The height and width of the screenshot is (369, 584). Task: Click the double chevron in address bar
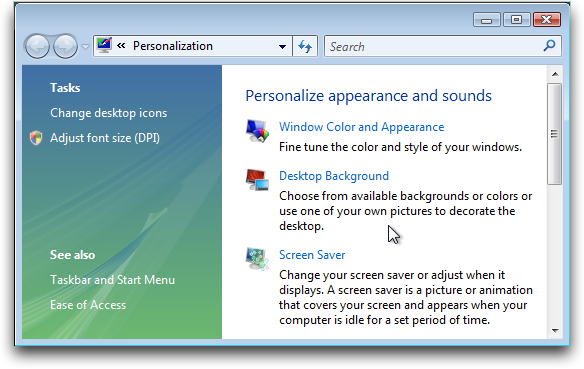click(121, 46)
